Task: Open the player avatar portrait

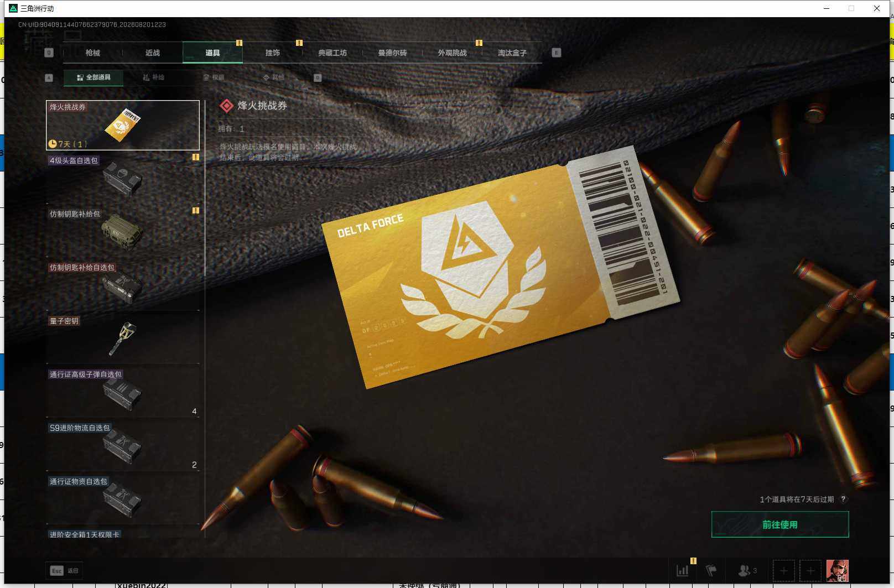Action: tap(838, 570)
